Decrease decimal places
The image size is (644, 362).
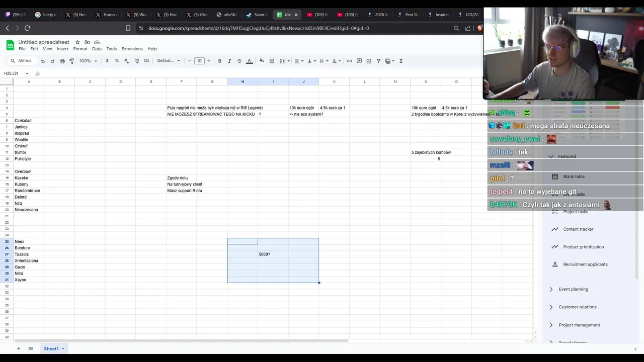coord(126,61)
